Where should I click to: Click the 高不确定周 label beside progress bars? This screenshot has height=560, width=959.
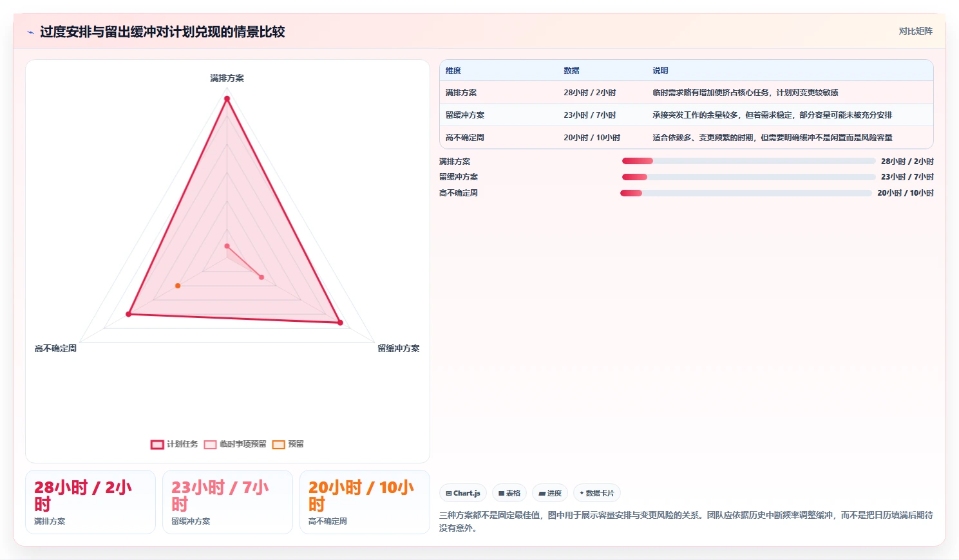click(x=459, y=193)
